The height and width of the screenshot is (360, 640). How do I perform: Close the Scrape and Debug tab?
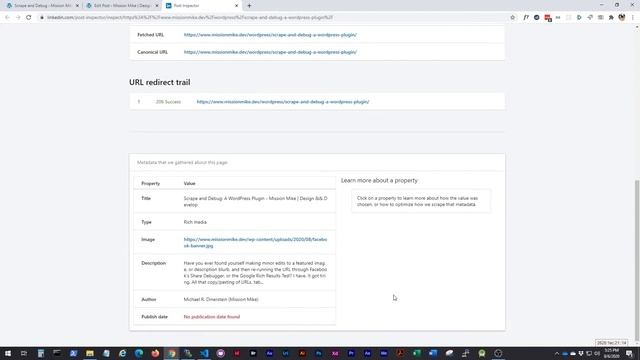click(x=77, y=6)
